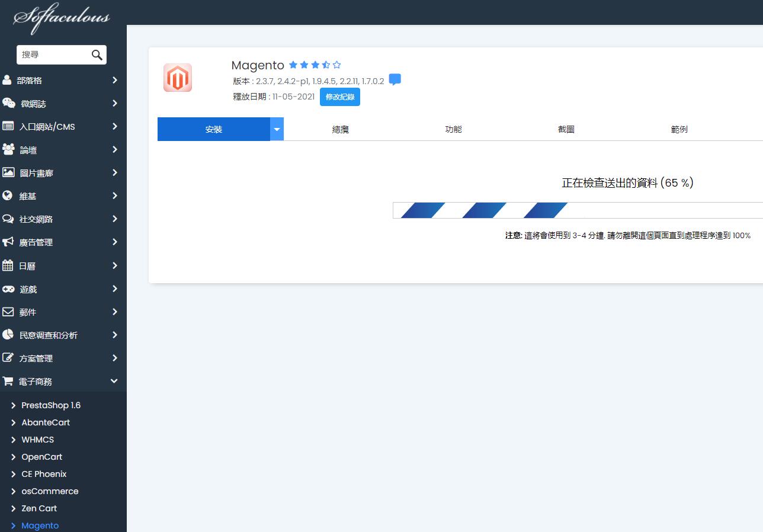Image resolution: width=763 pixels, height=532 pixels.
Task: Click the picture icon beside 圖片畫廊
Action: click(8, 172)
